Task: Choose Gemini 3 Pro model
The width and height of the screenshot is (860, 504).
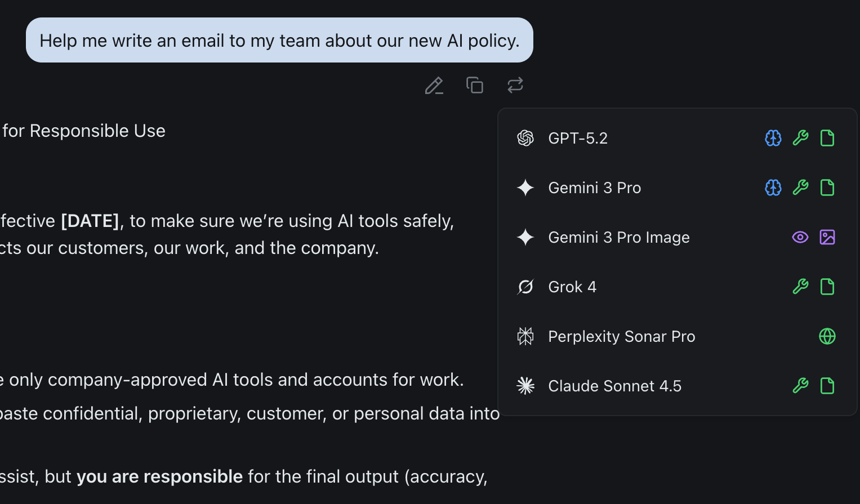Action: click(x=594, y=188)
